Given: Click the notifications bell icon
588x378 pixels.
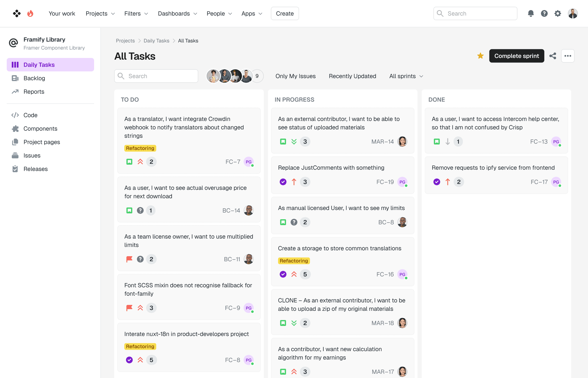Looking at the screenshot, I should pyautogui.click(x=531, y=13).
